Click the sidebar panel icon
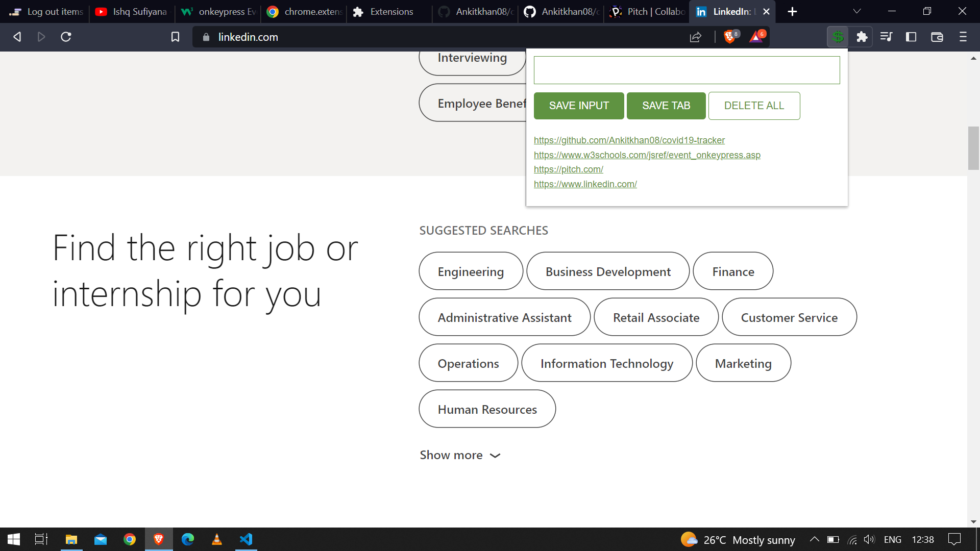980x551 pixels. (911, 37)
